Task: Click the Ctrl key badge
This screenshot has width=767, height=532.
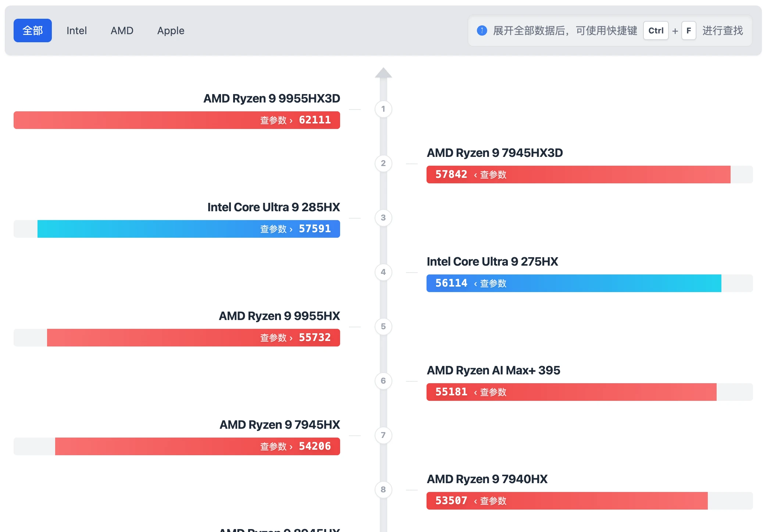Action: coord(656,30)
